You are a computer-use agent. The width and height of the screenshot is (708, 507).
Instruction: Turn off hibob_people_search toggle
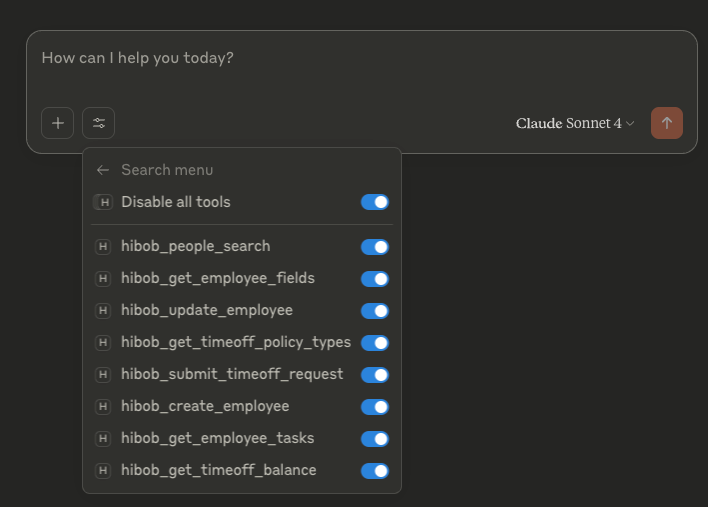point(375,247)
